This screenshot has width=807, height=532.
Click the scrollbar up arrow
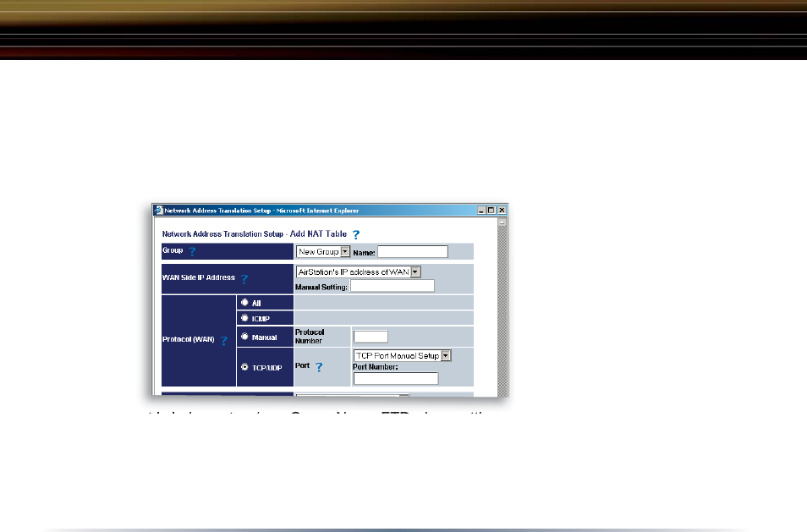point(502,222)
